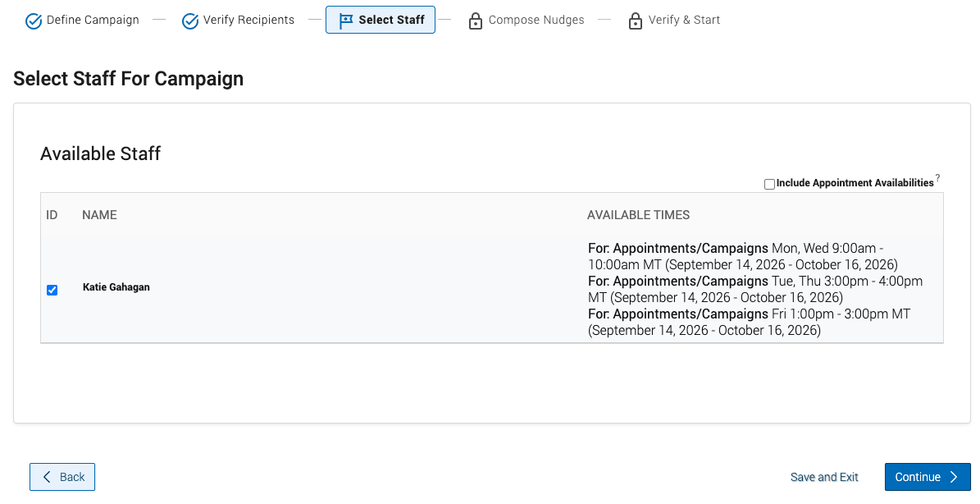The image size is (980, 504).
Task: Uncheck the Katie Gahagan staff checkbox
Action: click(x=52, y=290)
